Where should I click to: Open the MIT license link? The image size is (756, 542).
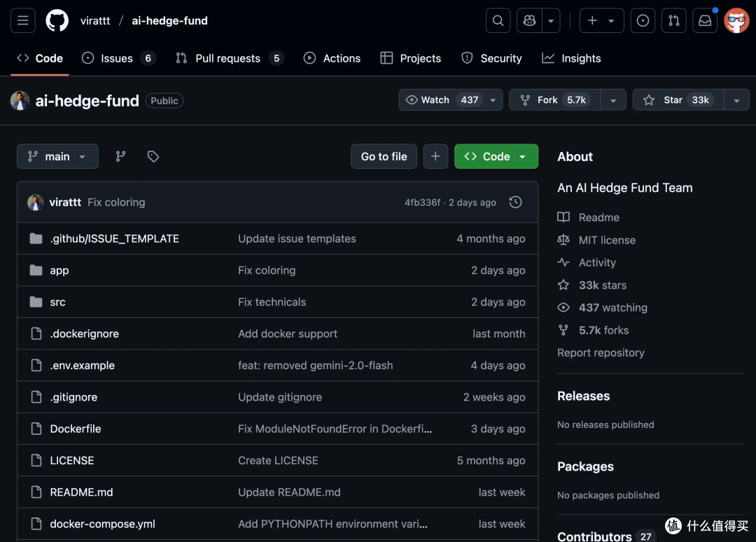[607, 240]
